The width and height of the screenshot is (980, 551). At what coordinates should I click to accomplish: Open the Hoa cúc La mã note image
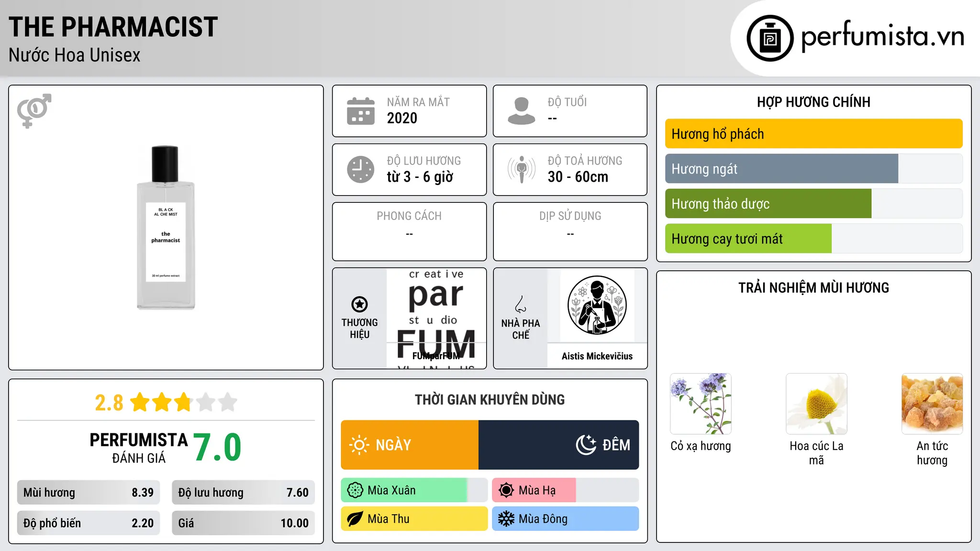click(x=817, y=404)
